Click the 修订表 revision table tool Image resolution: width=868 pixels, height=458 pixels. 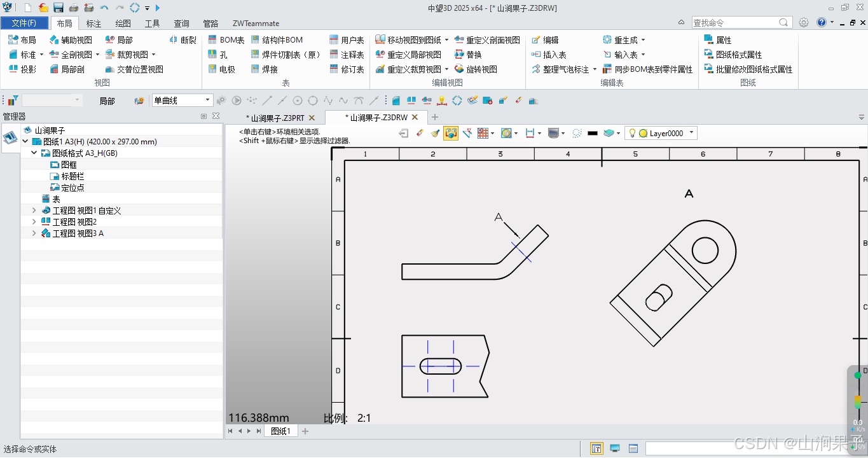coord(347,69)
